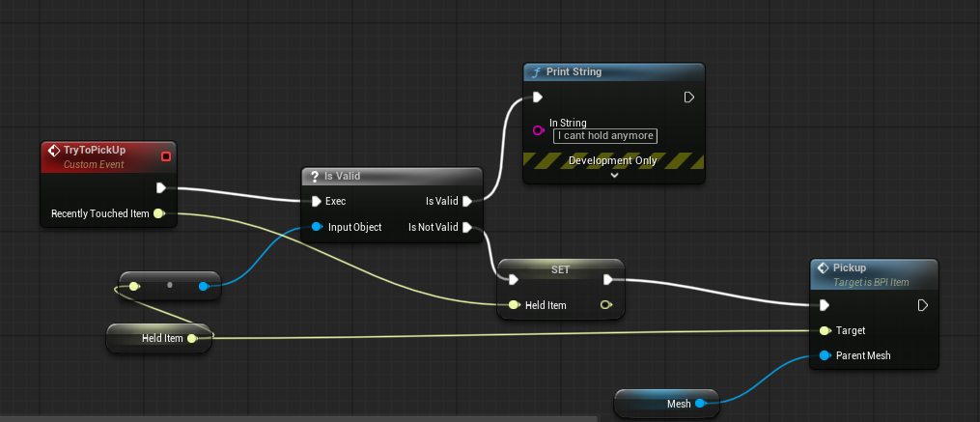980x422 pixels.
Task: Click the Print String function icon
Action: [536, 72]
